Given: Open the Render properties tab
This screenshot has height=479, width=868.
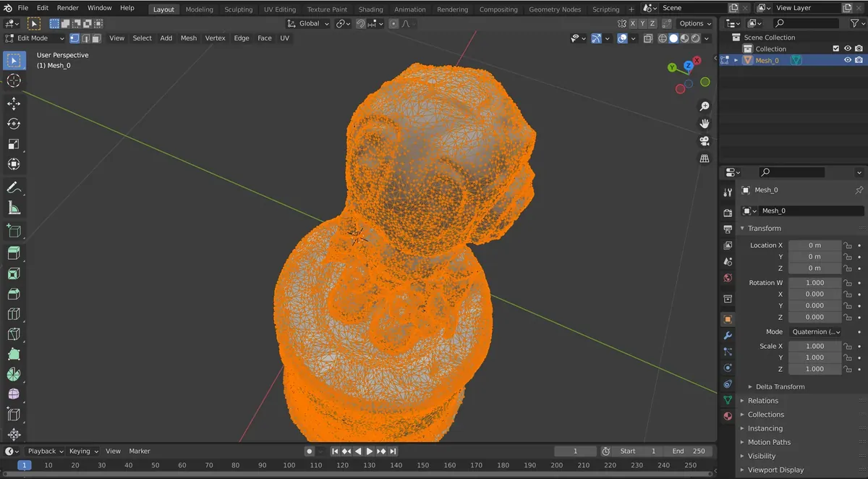Looking at the screenshot, I should pyautogui.click(x=728, y=213).
